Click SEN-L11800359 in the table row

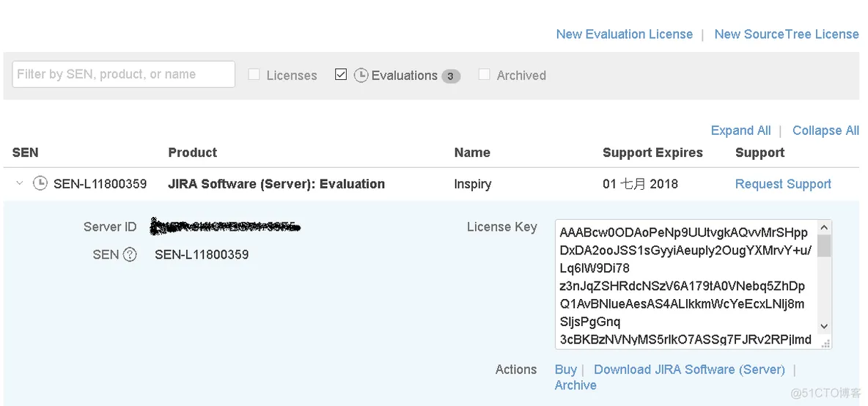pyautogui.click(x=100, y=184)
